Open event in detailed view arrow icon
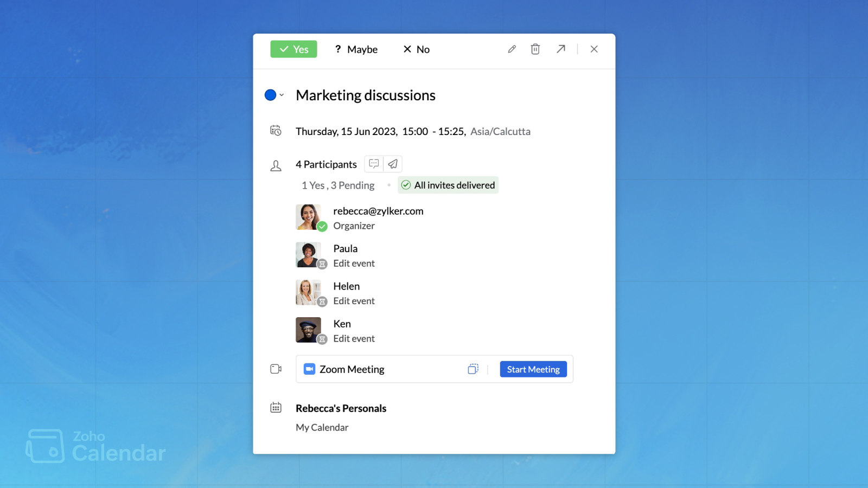868x488 pixels. pos(561,49)
